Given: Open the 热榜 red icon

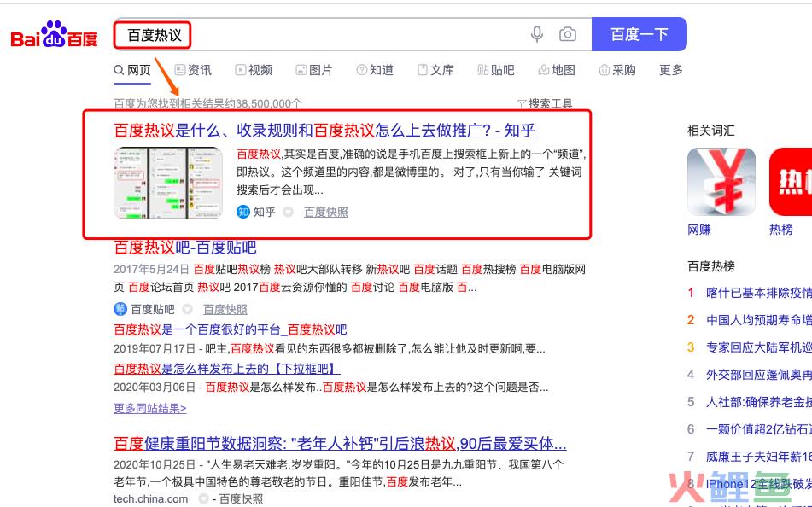Looking at the screenshot, I should (x=791, y=182).
